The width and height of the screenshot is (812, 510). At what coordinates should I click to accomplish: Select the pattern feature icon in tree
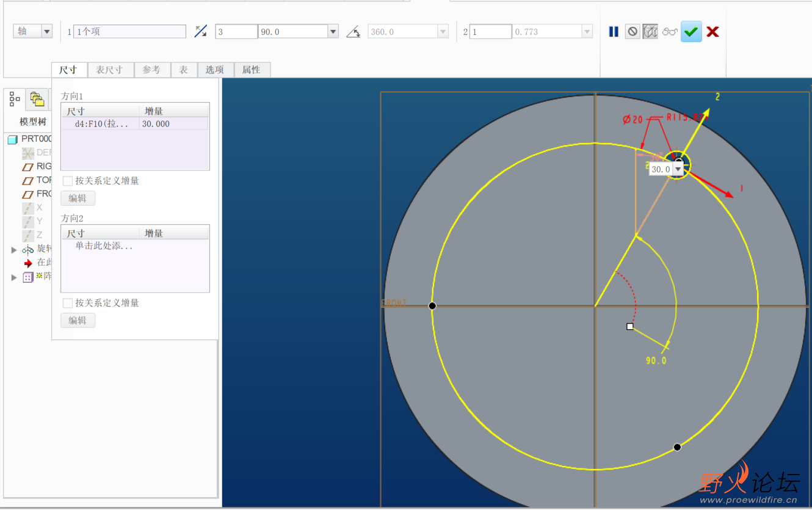tap(28, 277)
